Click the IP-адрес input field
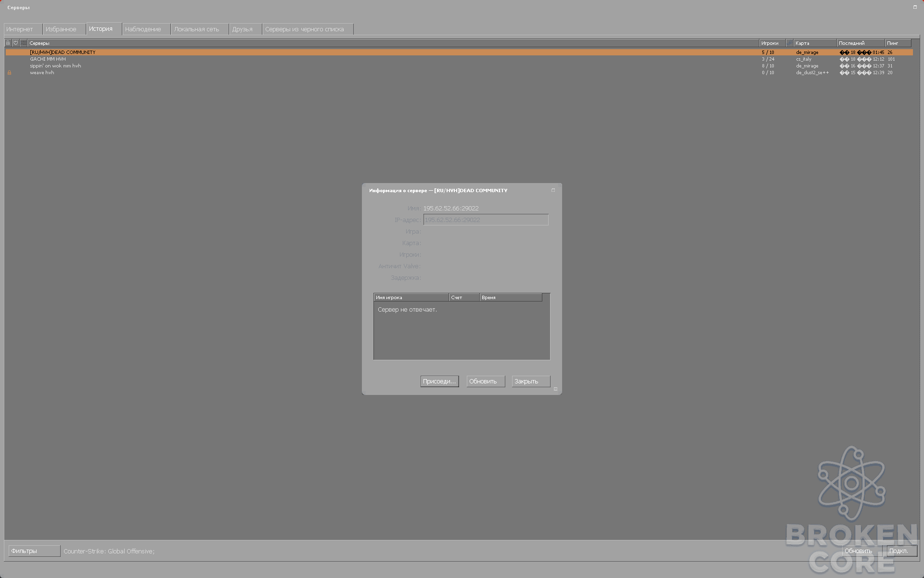924x578 pixels. 486,220
